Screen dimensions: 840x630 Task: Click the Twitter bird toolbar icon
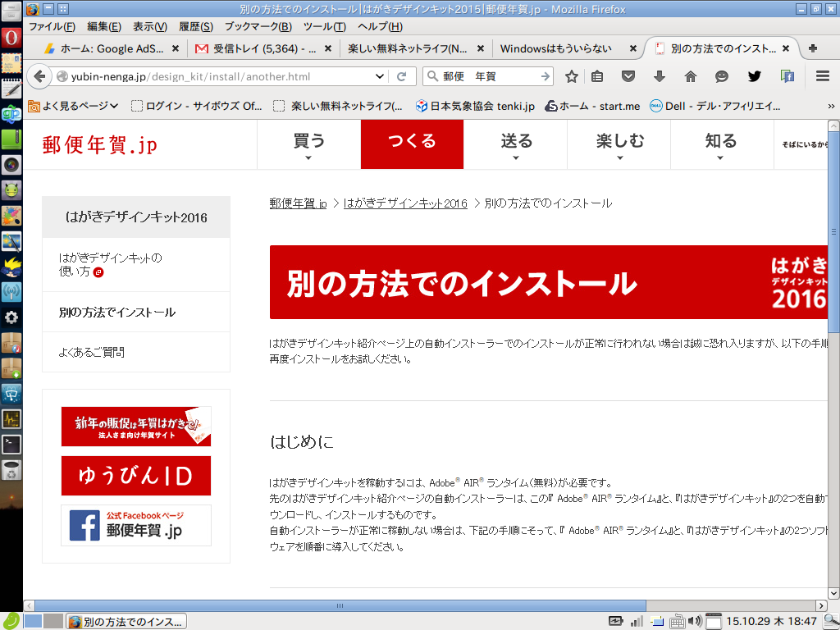(x=755, y=76)
